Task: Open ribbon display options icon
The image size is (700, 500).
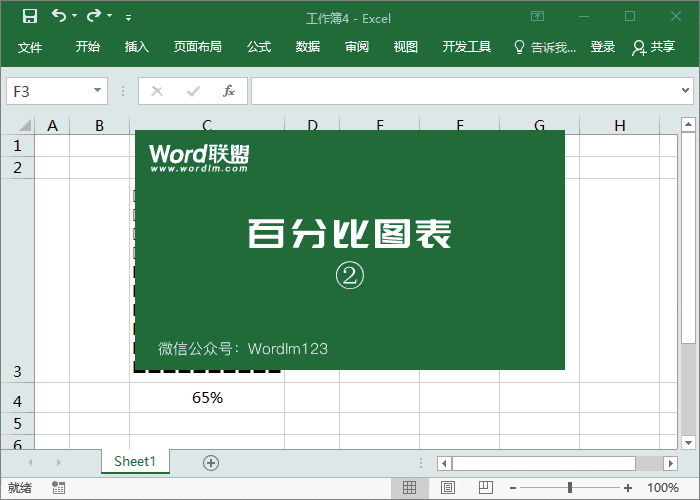Action: point(538,16)
